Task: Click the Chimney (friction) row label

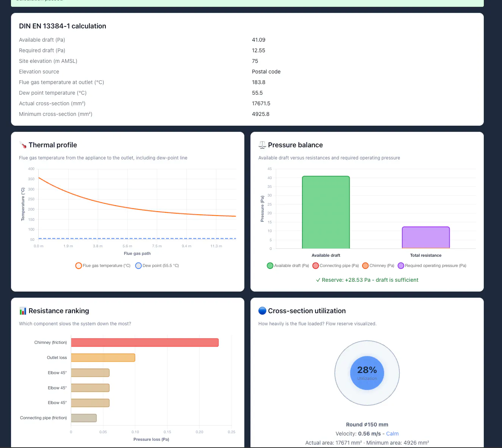Action: [x=50, y=342]
